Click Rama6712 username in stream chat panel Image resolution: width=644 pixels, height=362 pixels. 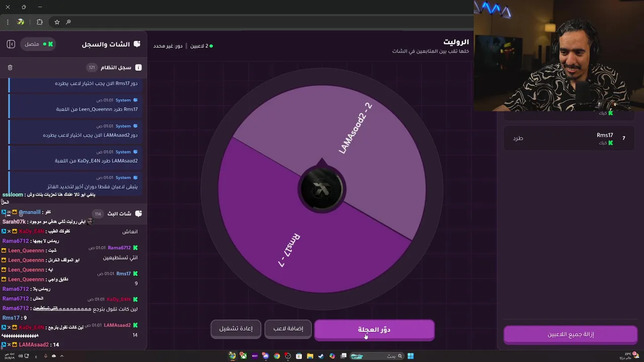pos(119,248)
